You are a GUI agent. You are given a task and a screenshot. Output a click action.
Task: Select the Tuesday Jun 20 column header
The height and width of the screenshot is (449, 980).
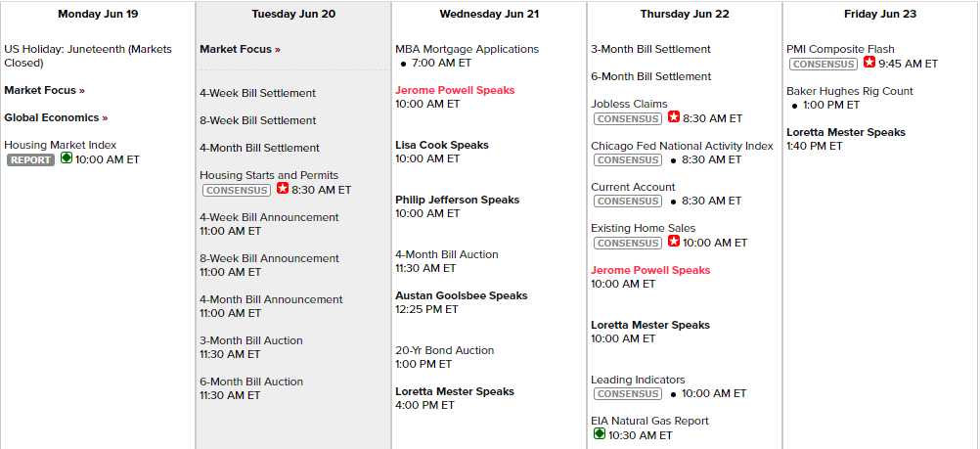(293, 14)
